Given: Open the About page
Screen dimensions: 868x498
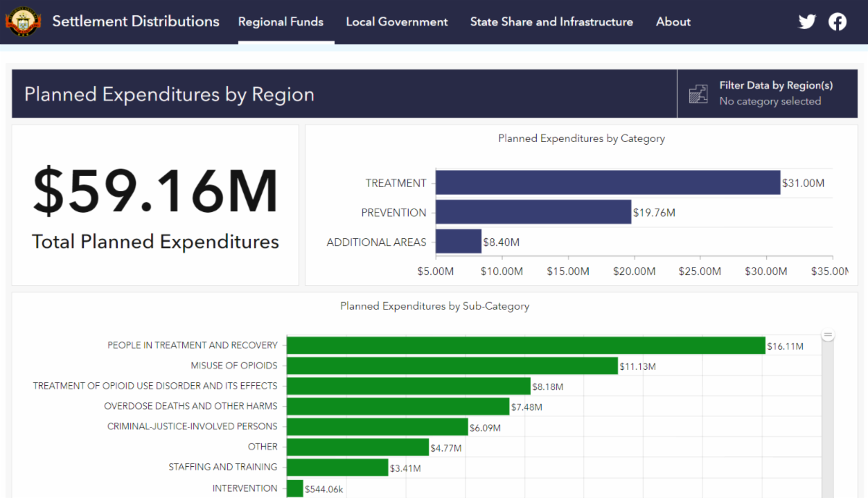Looking at the screenshot, I should [673, 22].
